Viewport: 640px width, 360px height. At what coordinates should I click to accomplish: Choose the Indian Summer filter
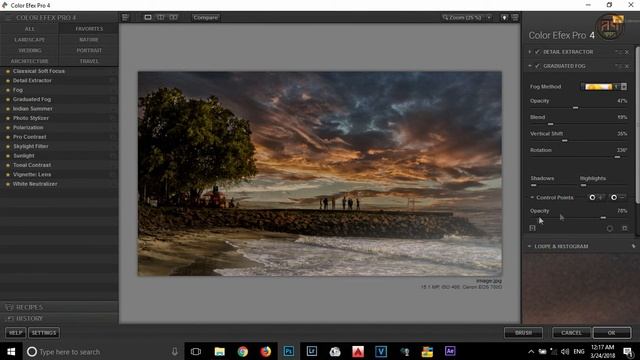point(33,109)
